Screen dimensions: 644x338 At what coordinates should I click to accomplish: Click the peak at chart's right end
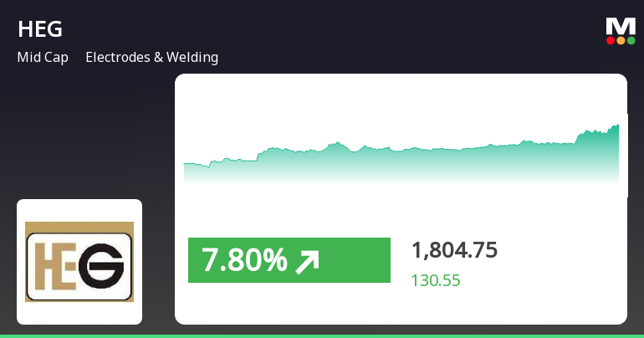pyautogui.click(x=616, y=126)
